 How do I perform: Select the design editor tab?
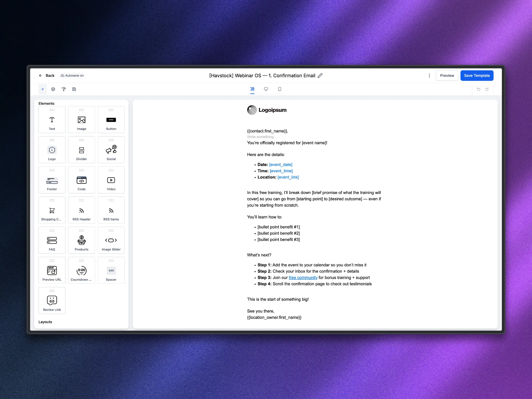[252, 89]
